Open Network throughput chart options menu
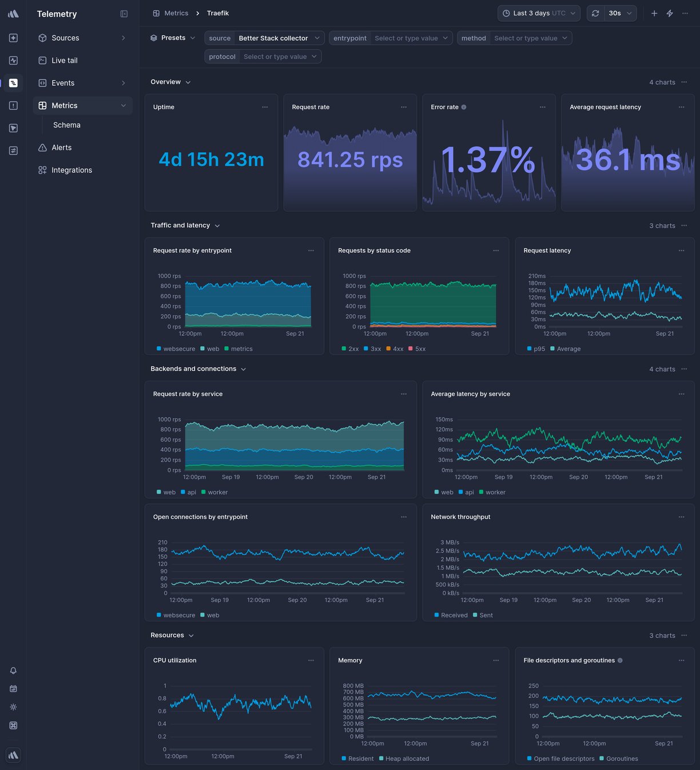The width and height of the screenshot is (700, 770). 682,517
